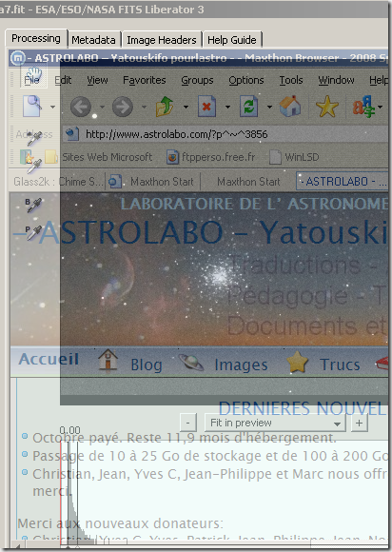Viewport: 392px width, 552px height.
Task: Click the ftpperso.free.fr bookmark icon
Action: (x=172, y=157)
